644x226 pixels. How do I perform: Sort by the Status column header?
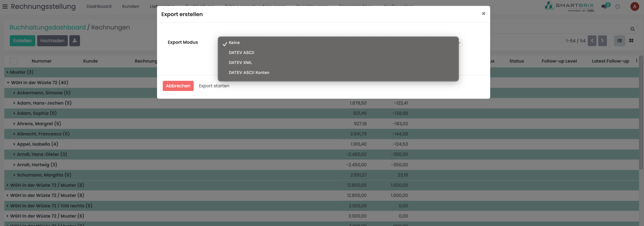click(x=516, y=61)
